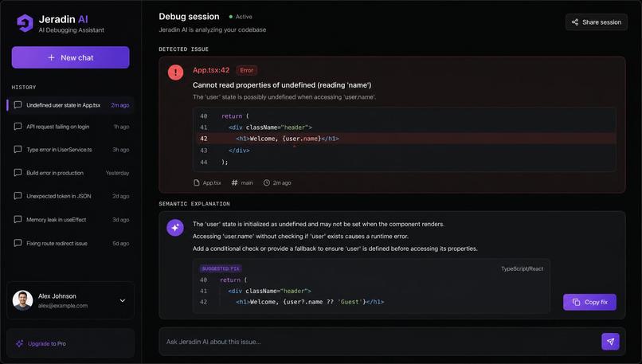The image size is (642, 364).
Task: Select 'Undefined user state in App.tsx' history item
Action: pos(70,105)
